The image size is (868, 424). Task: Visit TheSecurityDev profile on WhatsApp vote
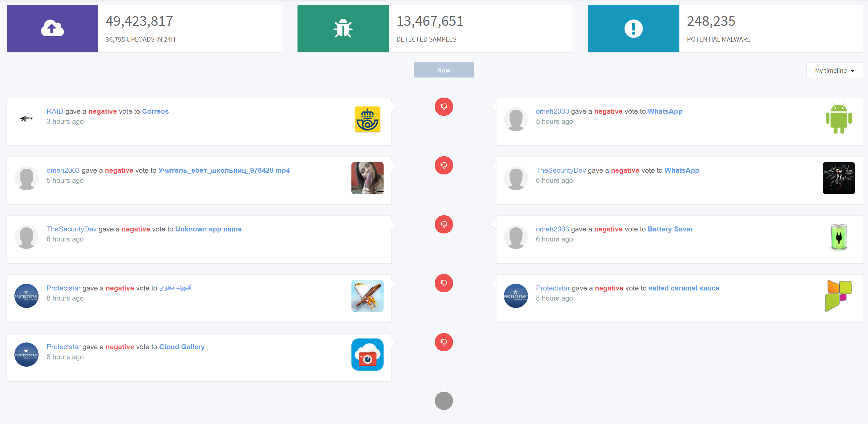[561, 170]
